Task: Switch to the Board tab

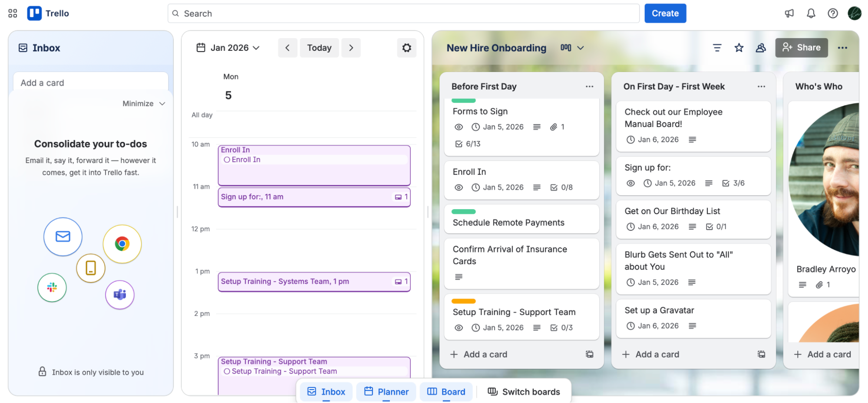Action: (x=446, y=391)
